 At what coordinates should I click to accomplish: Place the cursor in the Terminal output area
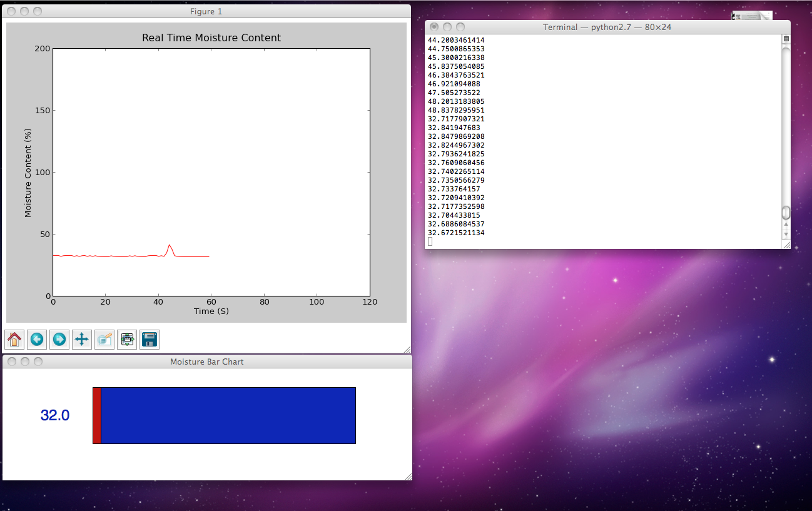coord(594,138)
